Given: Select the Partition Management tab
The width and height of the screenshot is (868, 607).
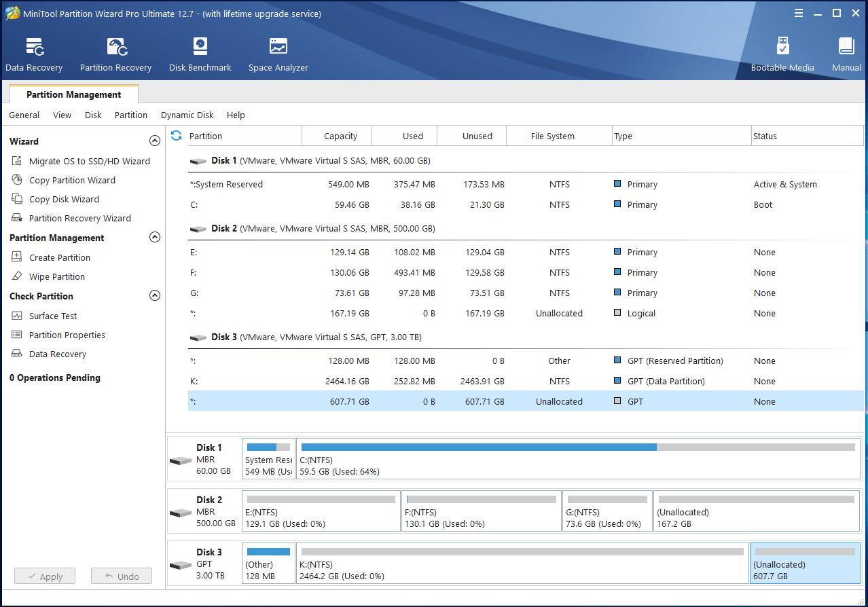Looking at the screenshot, I should [x=73, y=94].
